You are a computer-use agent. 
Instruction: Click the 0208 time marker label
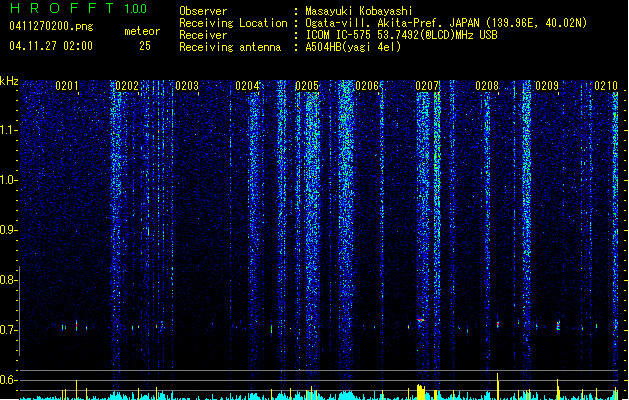[487, 86]
